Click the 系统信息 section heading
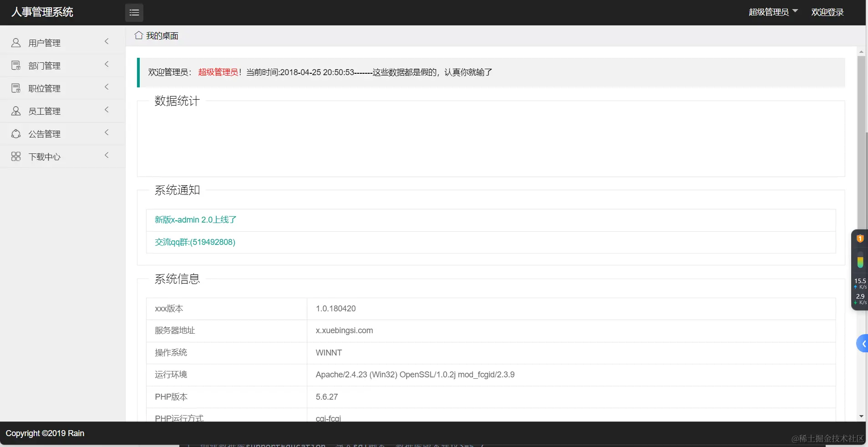868x447 pixels. point(177,279)
